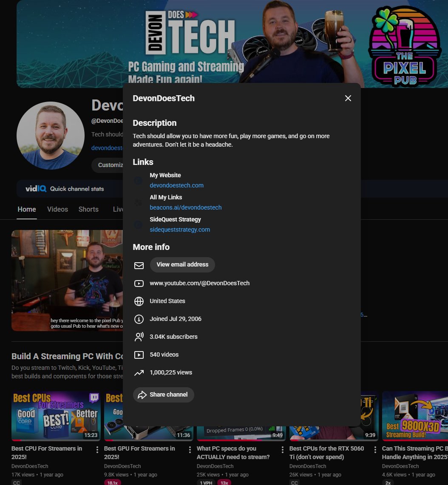Click the envelope email icon

(139, 265)
